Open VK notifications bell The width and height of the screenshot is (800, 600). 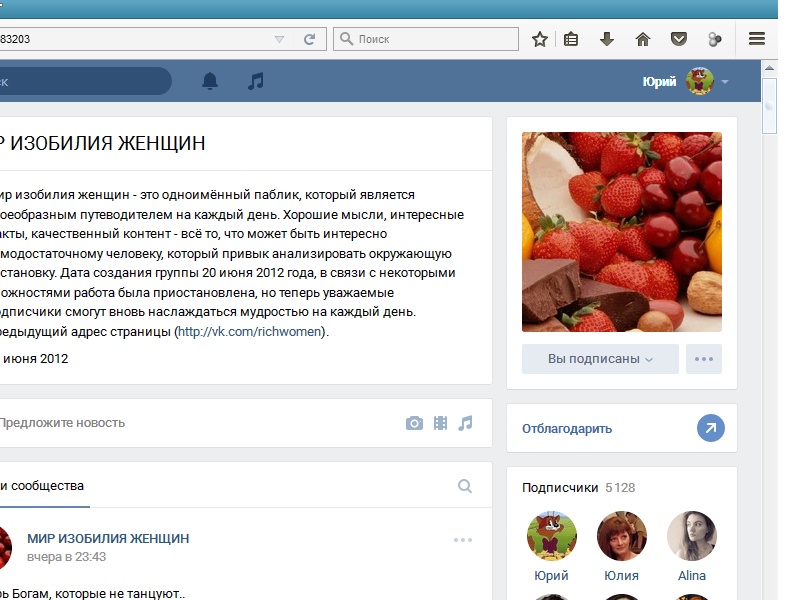(210, 81)
